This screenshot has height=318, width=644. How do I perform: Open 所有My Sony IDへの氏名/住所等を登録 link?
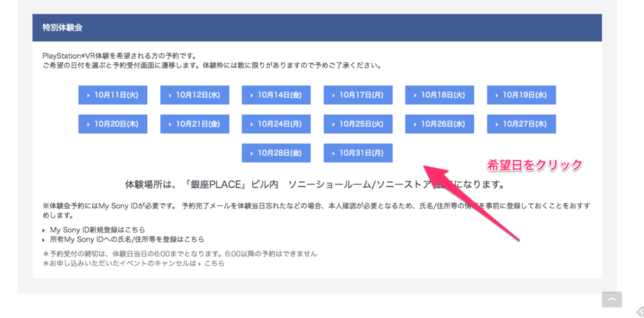[127, 239]
